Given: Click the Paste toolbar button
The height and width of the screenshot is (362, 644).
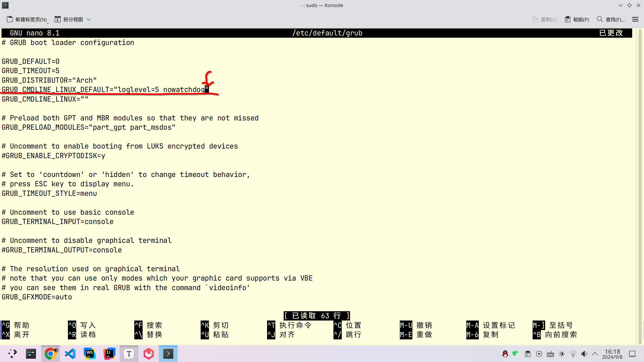Looking at the screenshot, I should tap(577, 19).
